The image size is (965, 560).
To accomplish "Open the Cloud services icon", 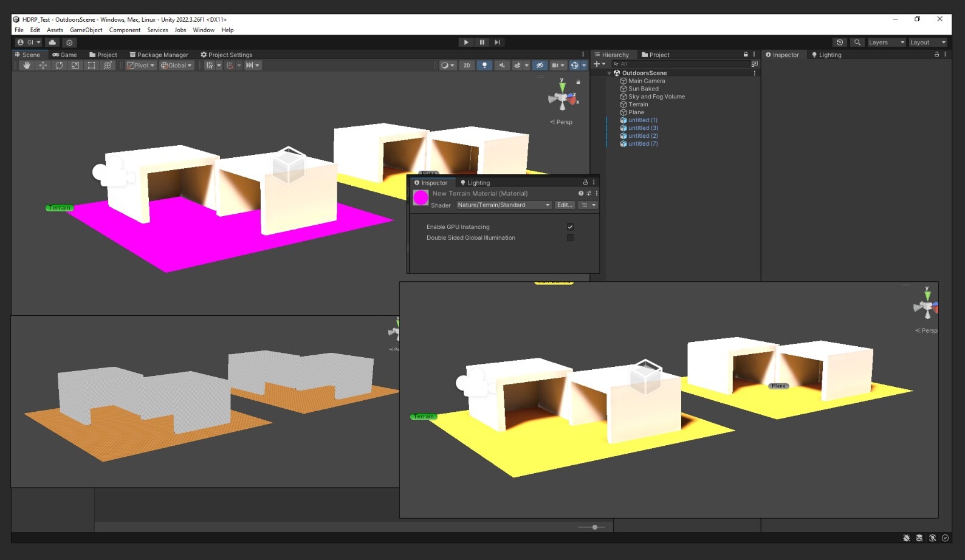I will click(x=52, y=43).
